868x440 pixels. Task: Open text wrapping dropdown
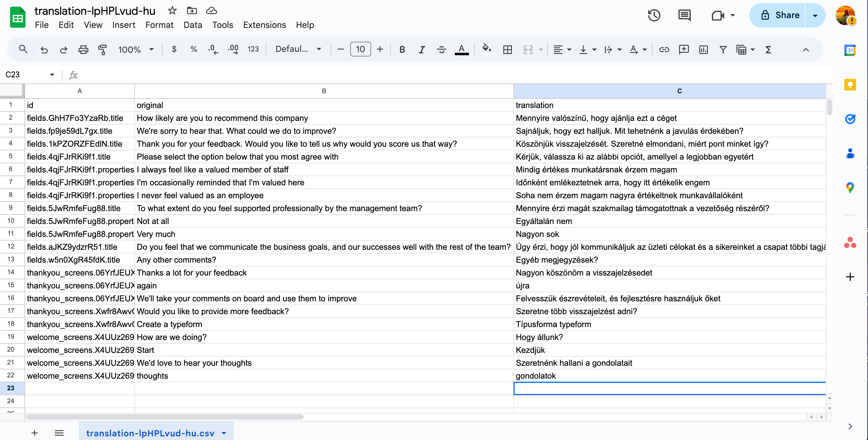tap(613, 50)
